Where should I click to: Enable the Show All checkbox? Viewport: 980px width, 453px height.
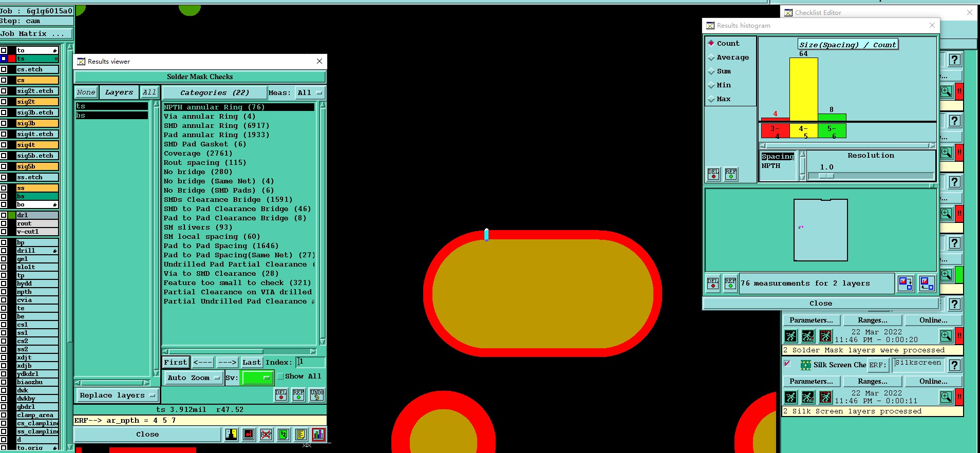[280, 376]
